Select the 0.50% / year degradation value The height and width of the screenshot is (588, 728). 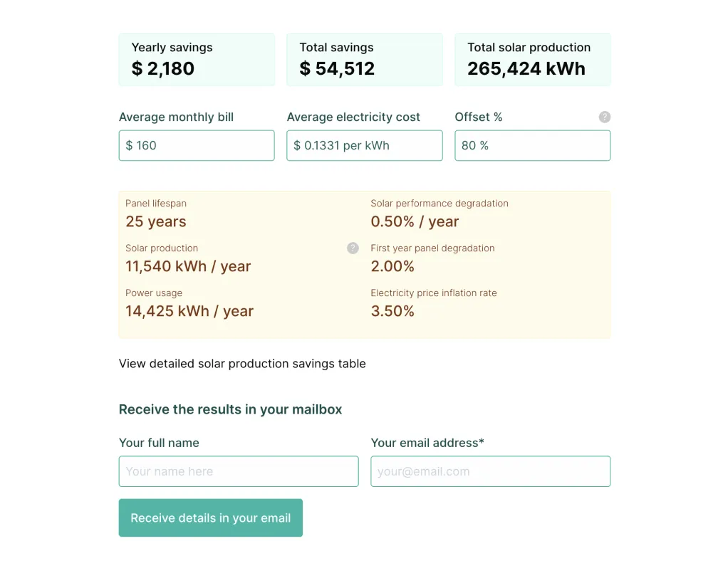click(x=415, y=222)
